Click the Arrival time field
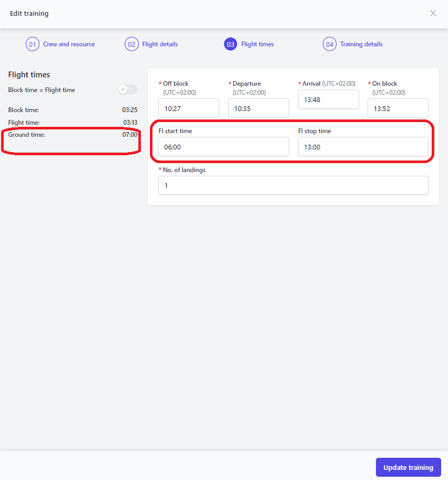The image size is (448, 482). [329, 99]
